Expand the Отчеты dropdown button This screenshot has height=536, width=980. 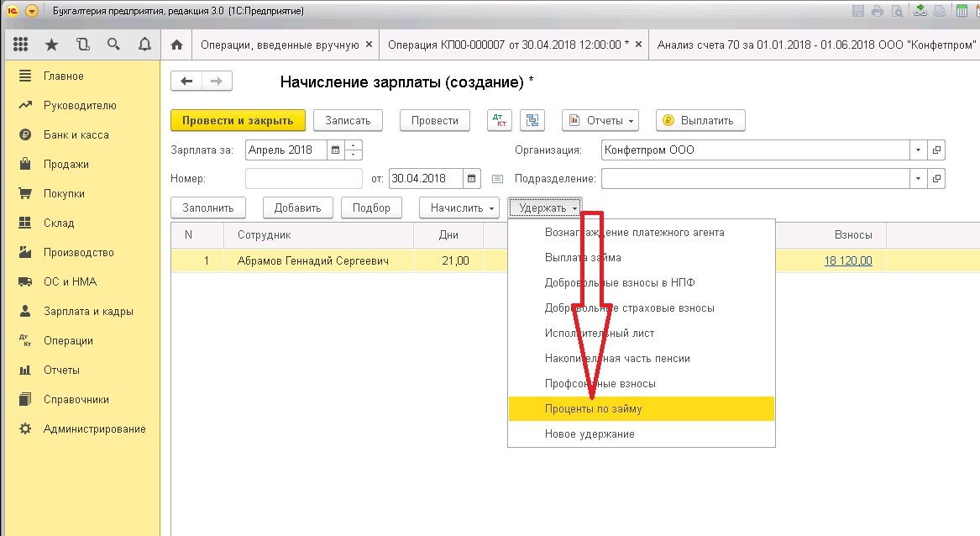pos(600,121)
